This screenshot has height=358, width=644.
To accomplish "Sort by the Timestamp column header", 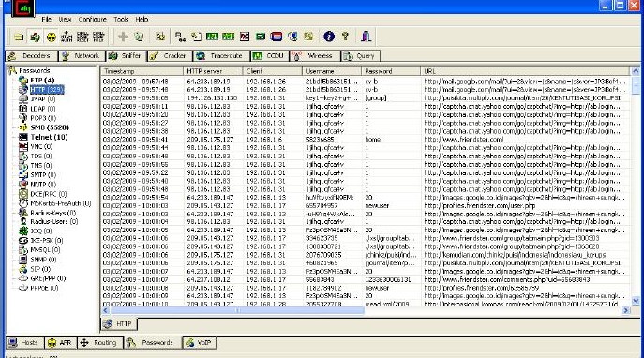I will coord(142,71).
